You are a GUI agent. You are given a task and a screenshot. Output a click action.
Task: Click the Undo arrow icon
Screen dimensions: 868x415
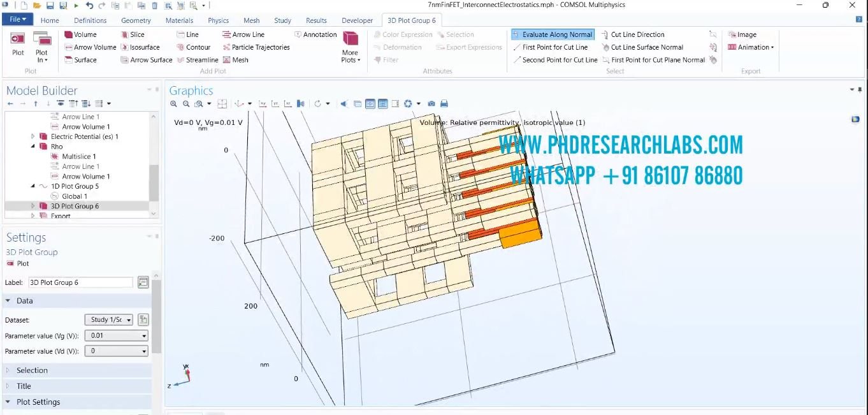pyautogui.click(x=89, y=5)
